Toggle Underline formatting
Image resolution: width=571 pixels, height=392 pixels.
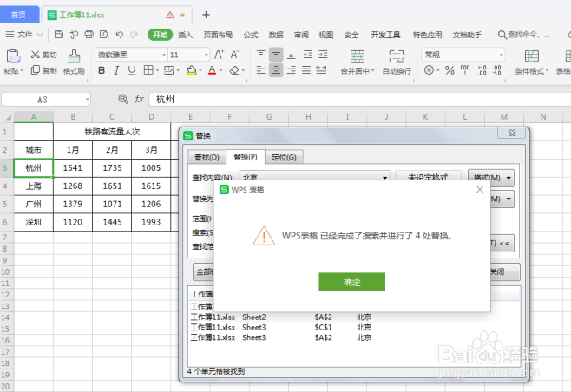pyautogui.click(x=132, y=70)
